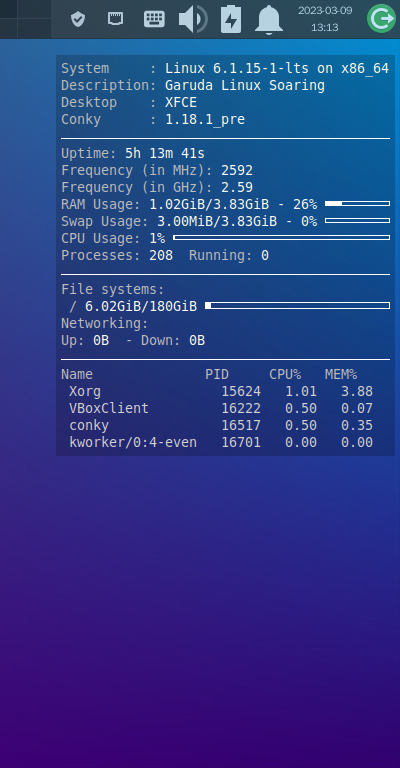Open the shield security tray icon
The width and height of the screenshot is (400, 768).
click(x=78, y=20)
